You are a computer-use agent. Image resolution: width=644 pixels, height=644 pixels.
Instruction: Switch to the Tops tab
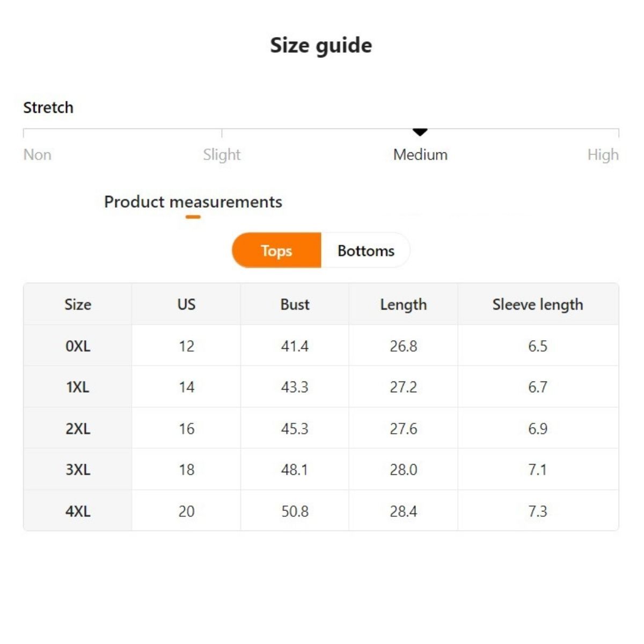276,251
